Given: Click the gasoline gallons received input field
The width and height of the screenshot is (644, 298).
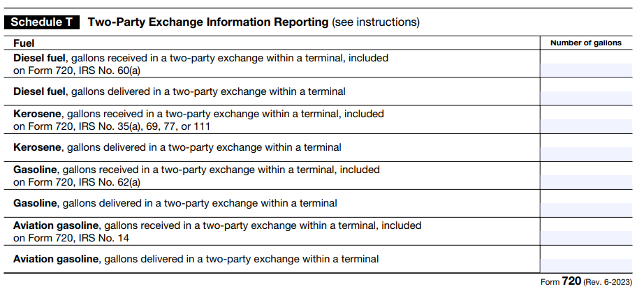Looking at the screenshot, I should 585,181.
